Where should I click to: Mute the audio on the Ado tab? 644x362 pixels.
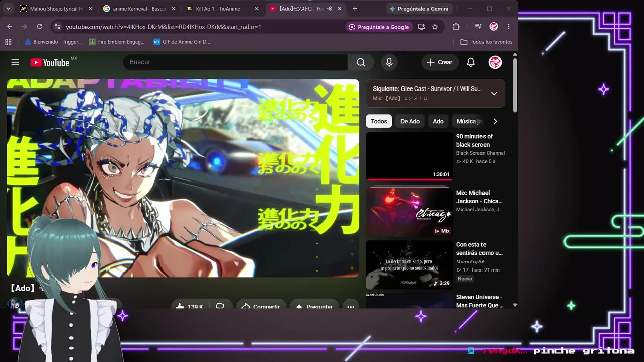point(329,9)
